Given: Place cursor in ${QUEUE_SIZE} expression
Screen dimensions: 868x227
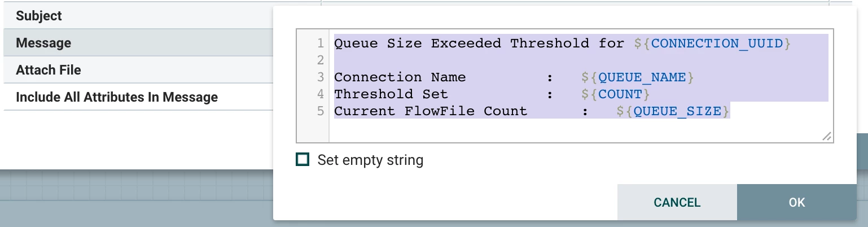Looking at the screenshot, I should click(673, 111).
